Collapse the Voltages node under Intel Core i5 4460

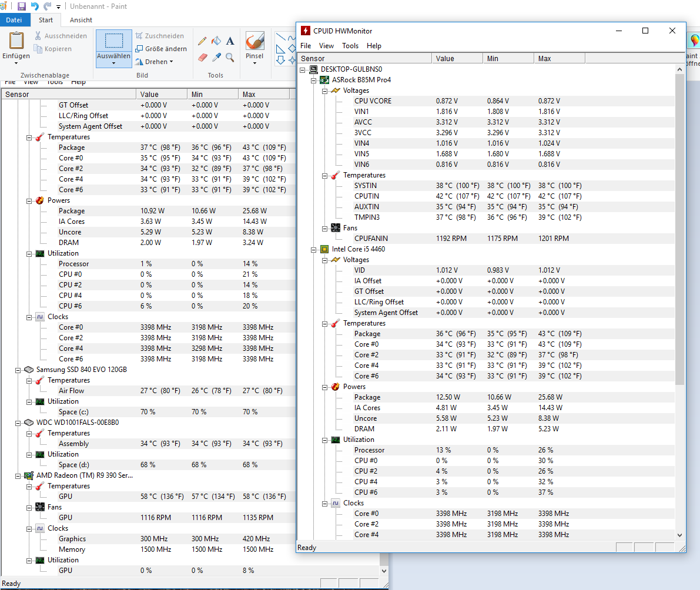click(x=325, y=260)
